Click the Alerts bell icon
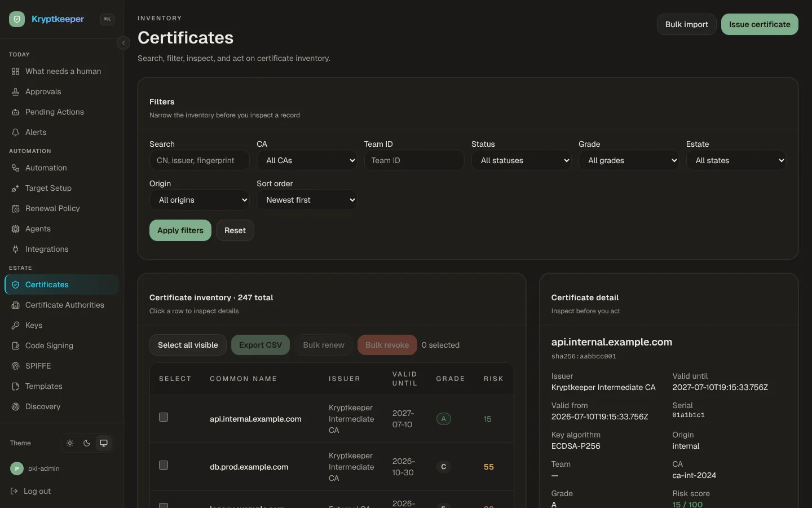Screen dimensions: 812x508 (15, 133)
